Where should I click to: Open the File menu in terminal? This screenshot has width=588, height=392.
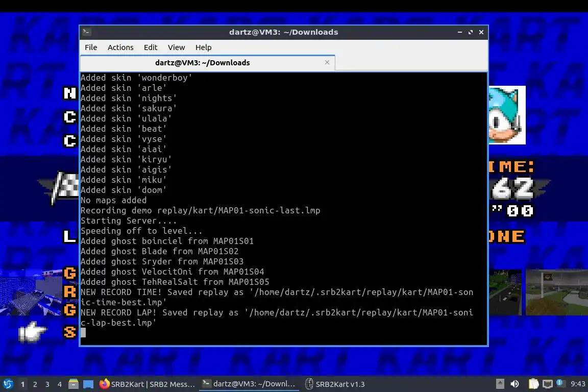tap(91, 47)
